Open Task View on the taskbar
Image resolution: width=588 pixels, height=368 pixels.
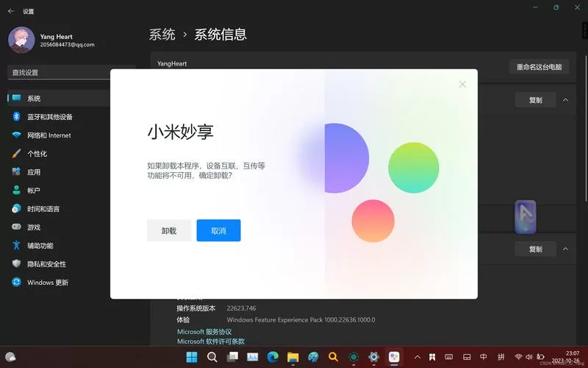(232, 357)
